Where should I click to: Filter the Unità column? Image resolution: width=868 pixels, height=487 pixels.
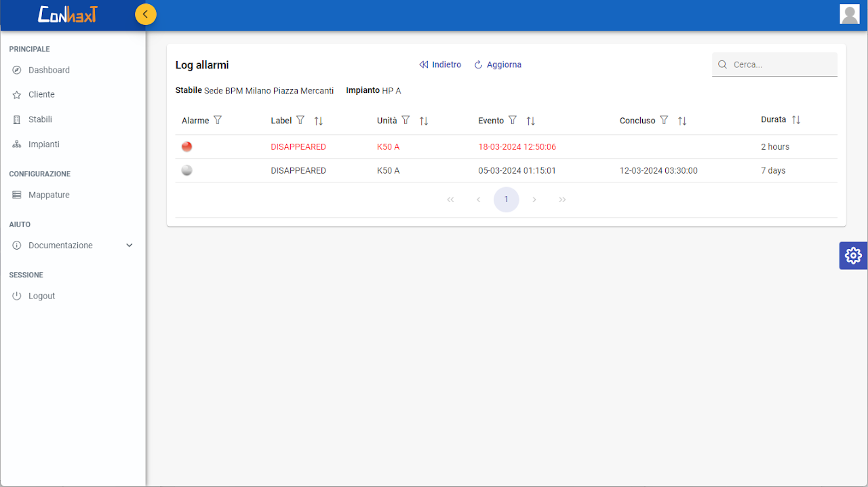pos(406,120)
